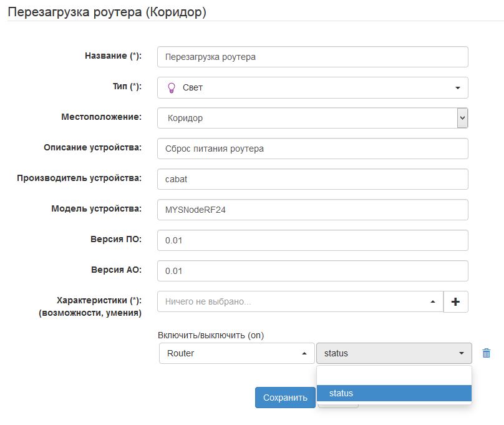The image size is (504, 425).
Task: Click the lightbulb icon next to Свет
Action: tap(170, 87)
